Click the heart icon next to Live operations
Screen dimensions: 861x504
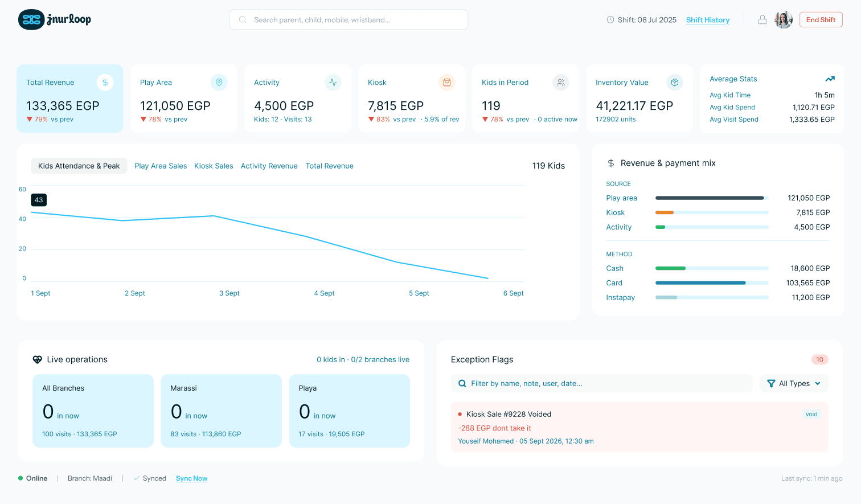point(38,359)
